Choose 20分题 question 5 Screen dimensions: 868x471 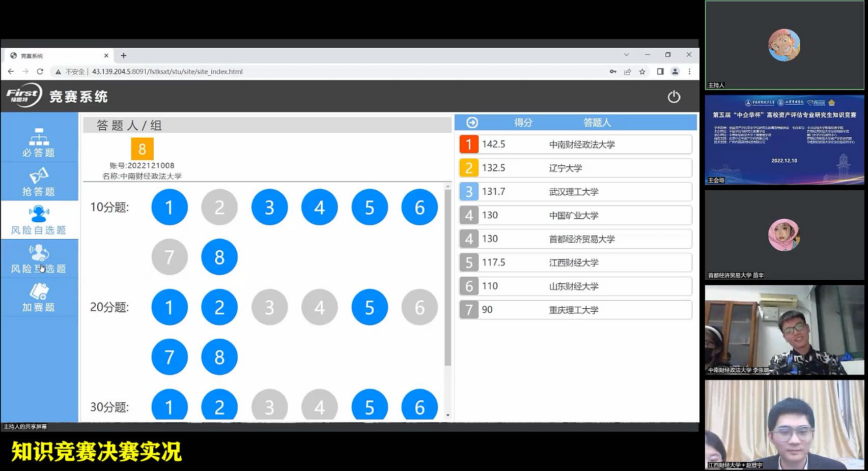[370, 307]
